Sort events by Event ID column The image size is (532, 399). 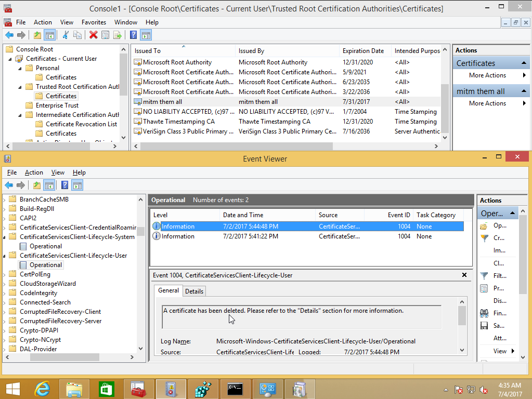click(x=389, y=215)
